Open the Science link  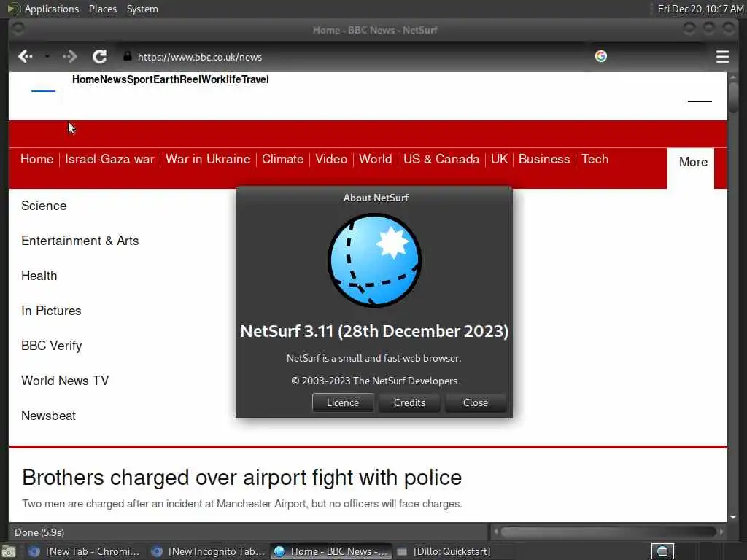[44, 206]
